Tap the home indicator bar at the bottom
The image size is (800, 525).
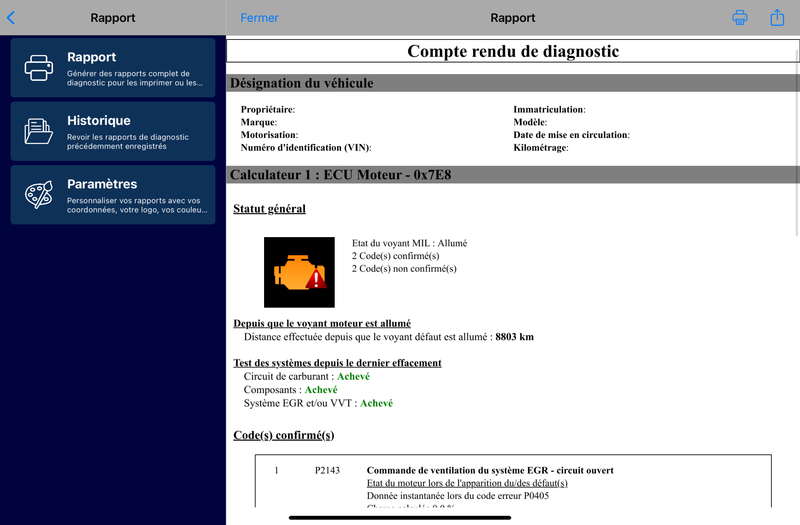400,517
